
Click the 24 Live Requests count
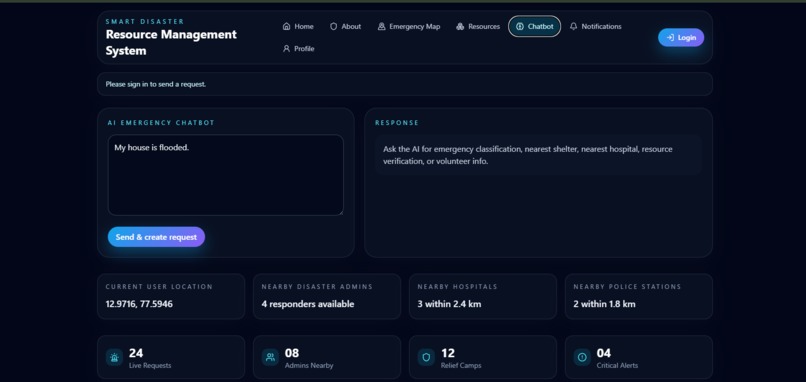click(136, 353)
